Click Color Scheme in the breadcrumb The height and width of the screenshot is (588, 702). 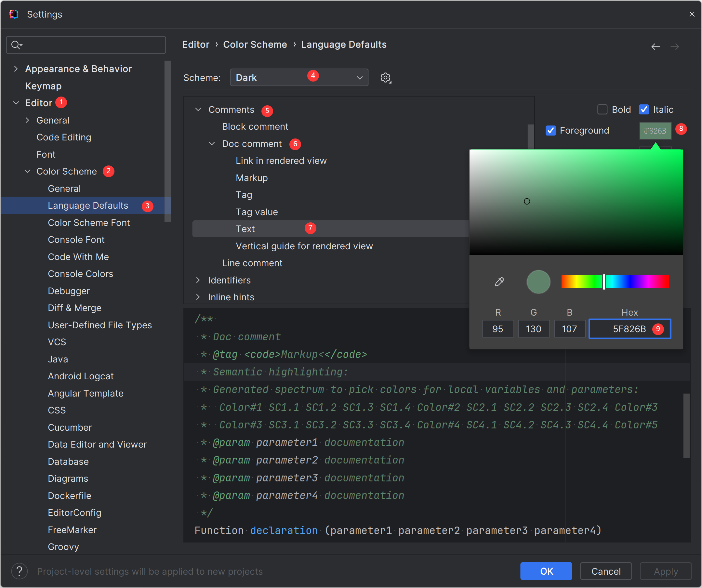(x=255, y=45)
